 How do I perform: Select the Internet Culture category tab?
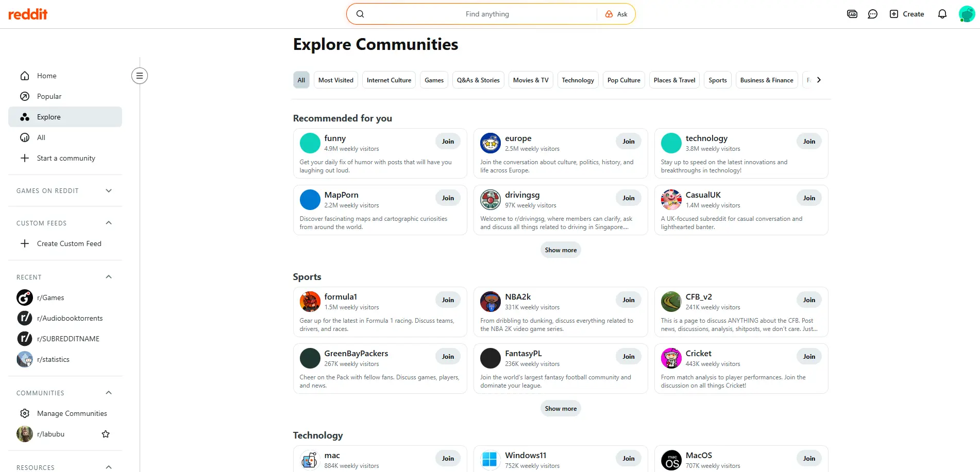click(x=388, y=80)
